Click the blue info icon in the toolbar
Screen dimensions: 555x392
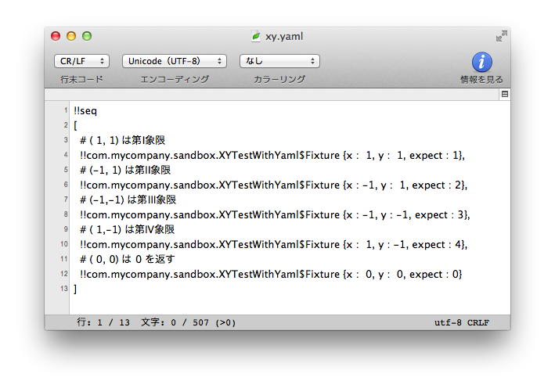pos(481,62)
